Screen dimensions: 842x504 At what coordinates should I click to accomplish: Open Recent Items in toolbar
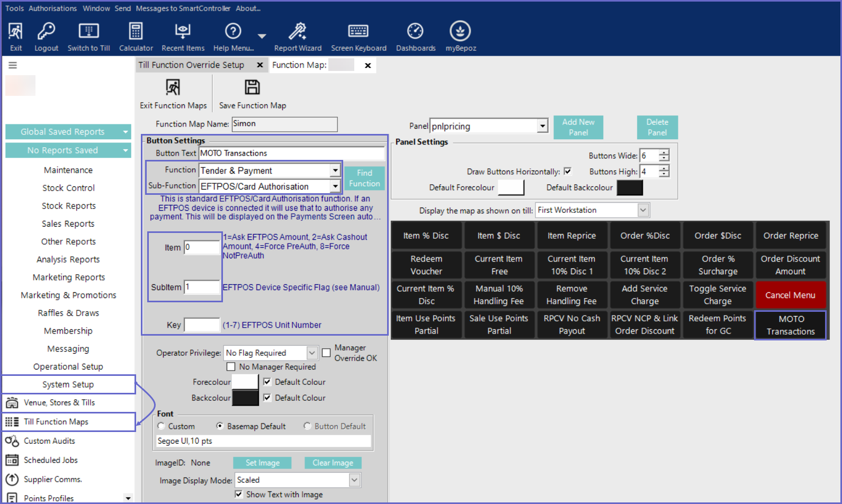[x=183, y=32]
